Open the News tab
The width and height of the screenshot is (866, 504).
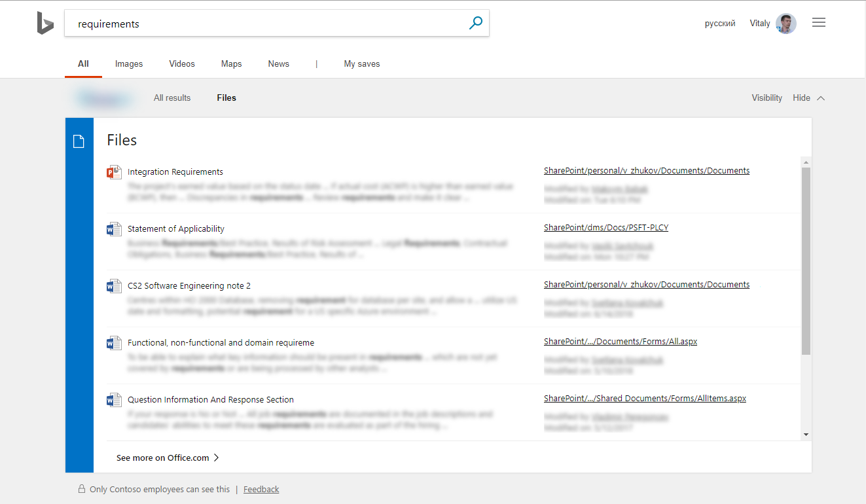(278, 63)
